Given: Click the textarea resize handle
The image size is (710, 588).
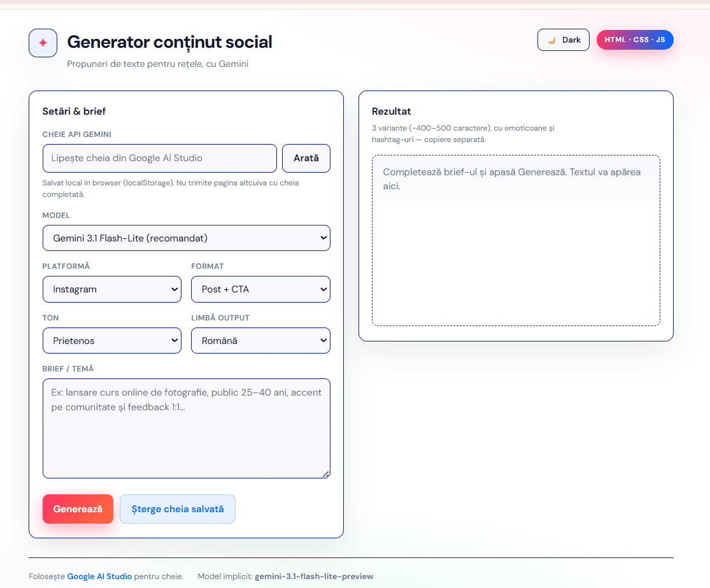Looking at the screenshot, I should point(326,474).
